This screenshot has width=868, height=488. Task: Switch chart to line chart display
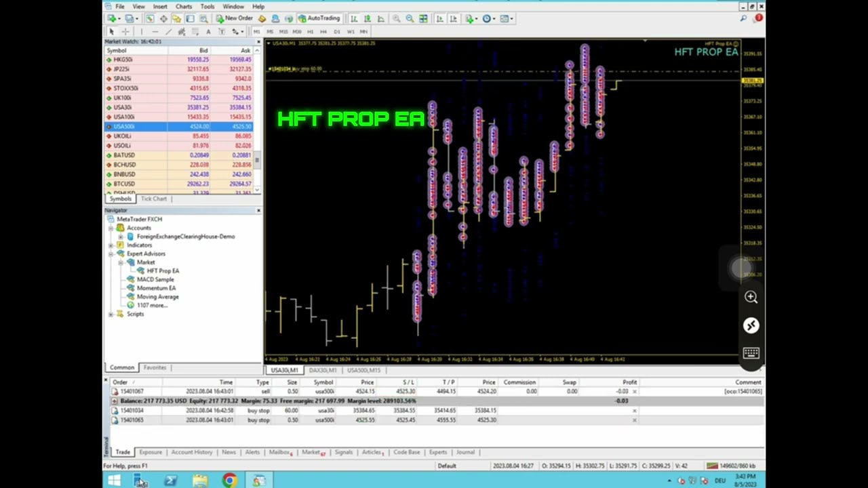pos(380,19)
